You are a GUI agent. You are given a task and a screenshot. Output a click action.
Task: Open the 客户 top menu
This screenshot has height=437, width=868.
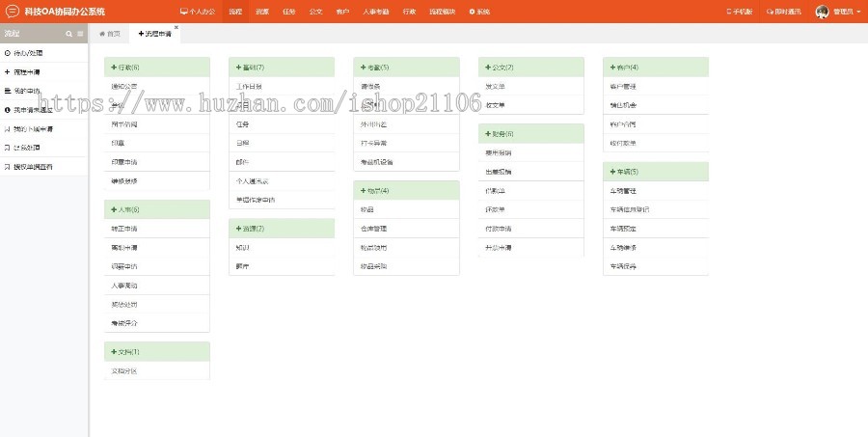(342, 11)
